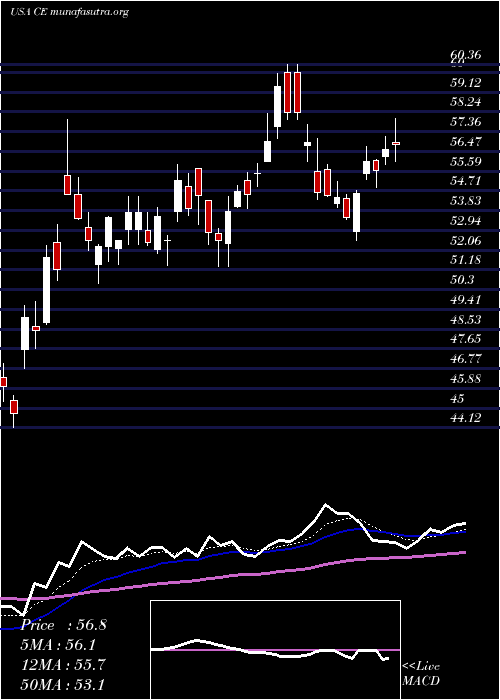Viewport: 500px width, 700px height.
Task: Select the 53.83 price axis label
Action: click(466, 201)
